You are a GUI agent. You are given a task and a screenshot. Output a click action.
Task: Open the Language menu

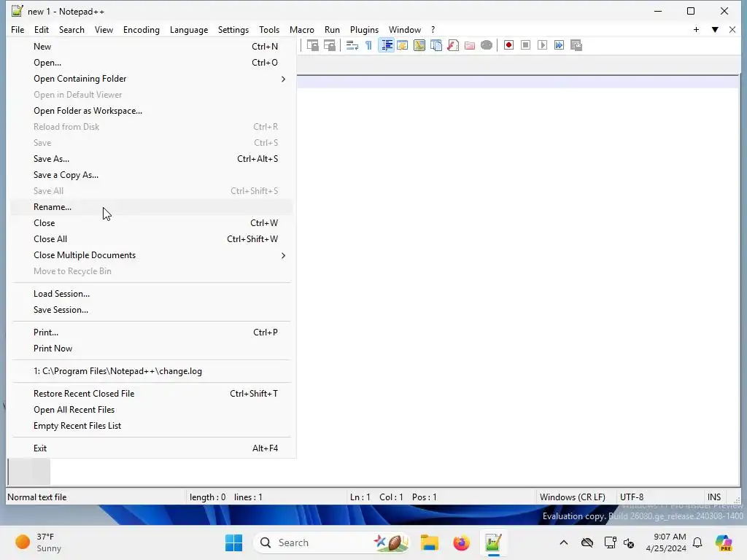(189, 29)
